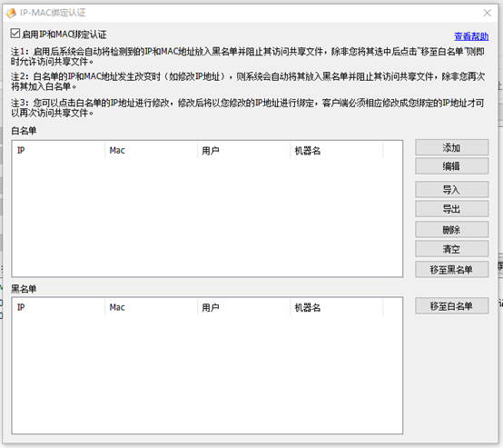The height and width of the screenshot is (448, 503).
Task: Click whitelist 用户 column header
Action: point(244,150)
